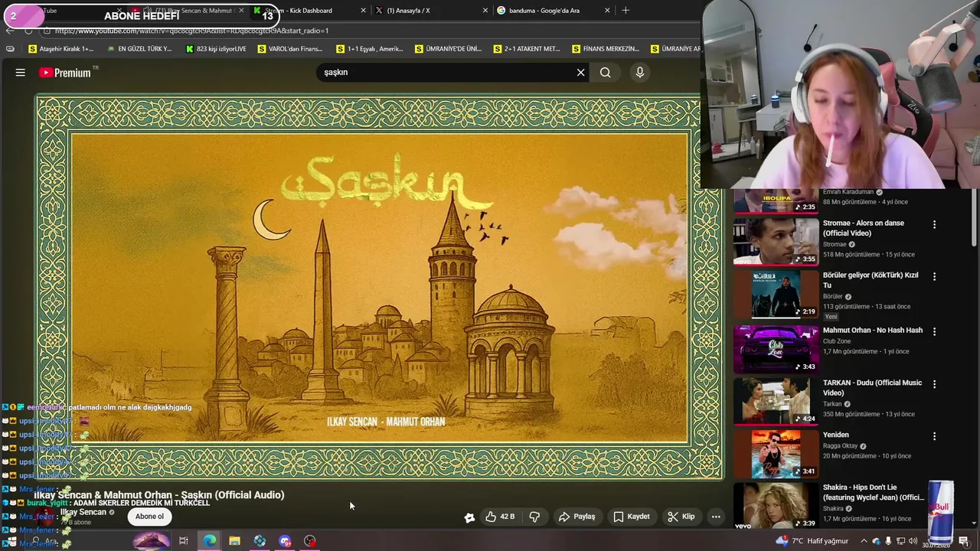This screenshot has width=980, height=551.
Task: Open more actions three-dot menu under video
Action: coord(716,517)
